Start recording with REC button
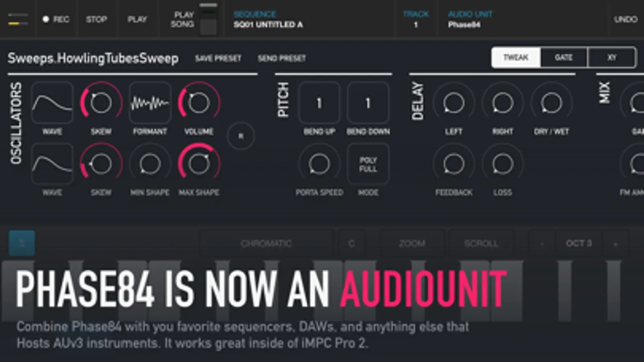Screen dimensions: 644x362 tap(56, 19)
